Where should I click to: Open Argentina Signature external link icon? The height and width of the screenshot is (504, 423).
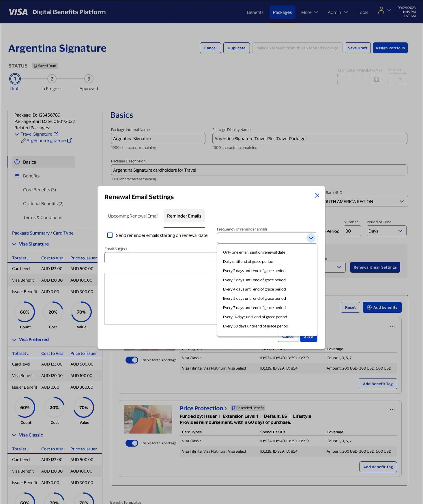click(70, 140)
